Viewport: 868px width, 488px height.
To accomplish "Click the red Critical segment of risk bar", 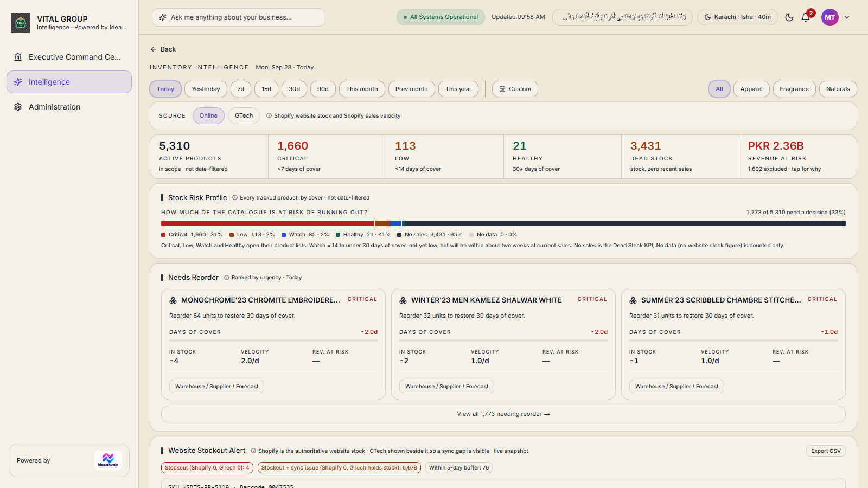I will [267, 223].
